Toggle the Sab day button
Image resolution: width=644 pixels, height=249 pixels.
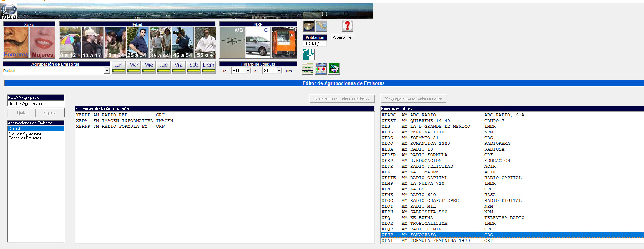pos(194,67)
